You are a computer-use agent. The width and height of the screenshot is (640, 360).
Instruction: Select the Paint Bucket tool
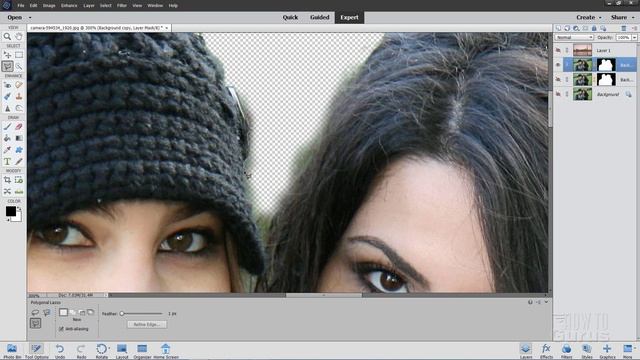point(7,138)
